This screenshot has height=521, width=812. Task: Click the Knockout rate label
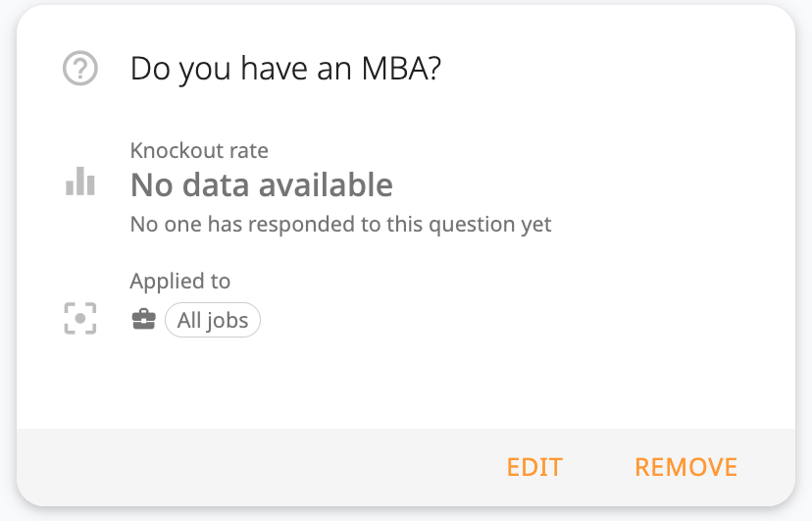tap(199, 151)
